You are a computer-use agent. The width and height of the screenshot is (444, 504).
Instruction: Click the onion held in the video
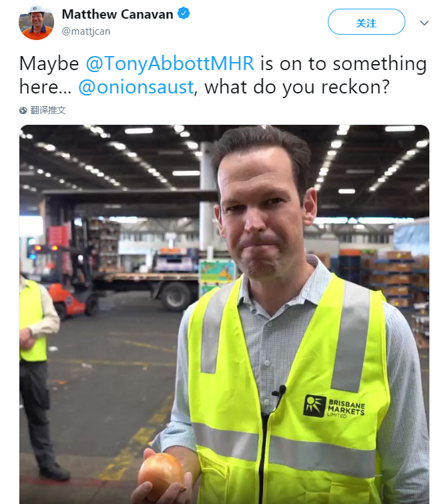(x=161, y=475)
